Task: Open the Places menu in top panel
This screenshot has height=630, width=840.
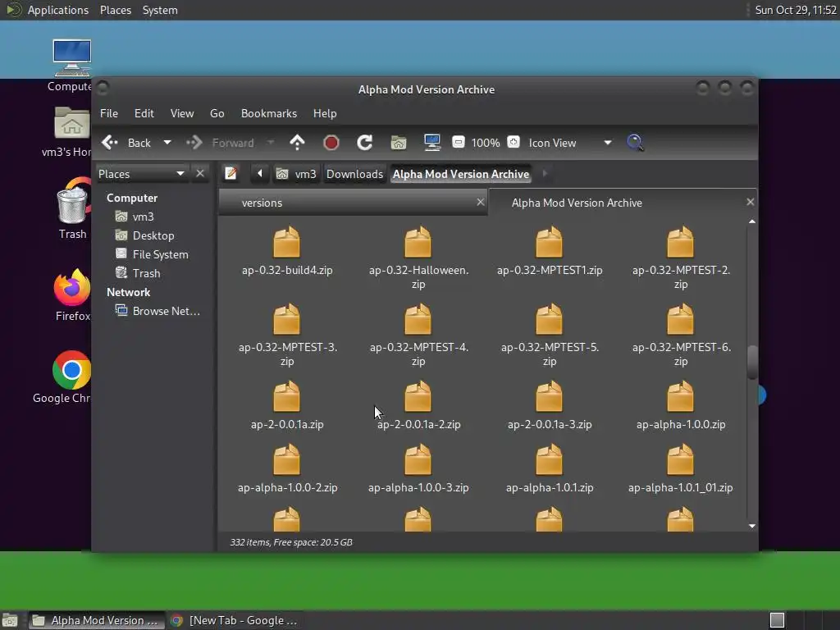Action: click(x=115, y=10)
